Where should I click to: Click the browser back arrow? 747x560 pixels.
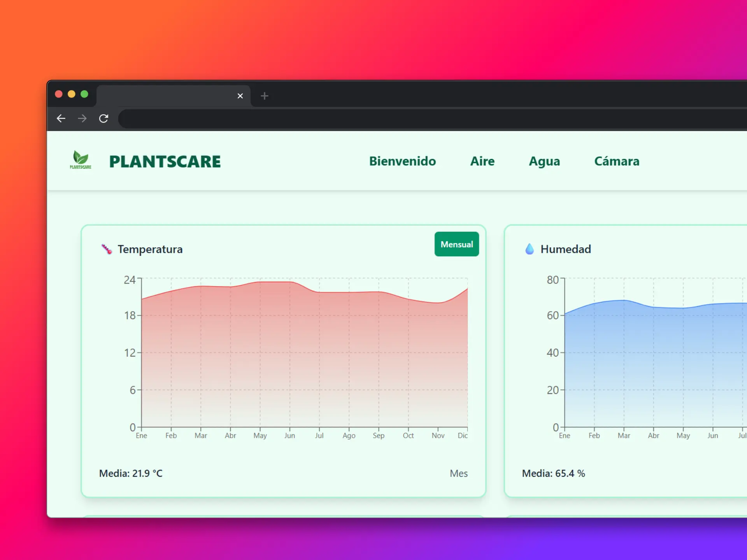pyautogui.click(x=61, y=119)
